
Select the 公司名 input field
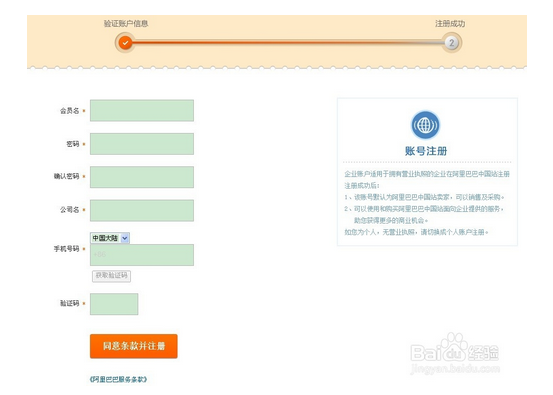click(142, 210)
